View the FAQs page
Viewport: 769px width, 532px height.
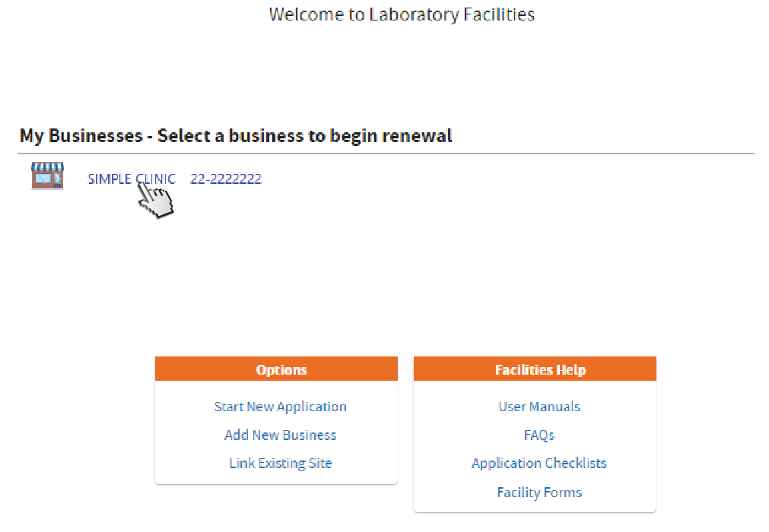(x=539, y=435)
